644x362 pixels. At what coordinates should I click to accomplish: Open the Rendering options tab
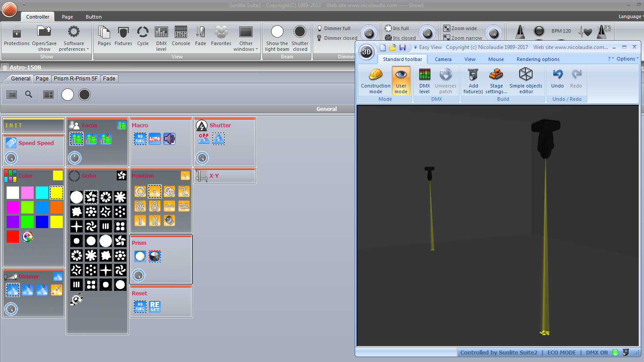[538, 59]
